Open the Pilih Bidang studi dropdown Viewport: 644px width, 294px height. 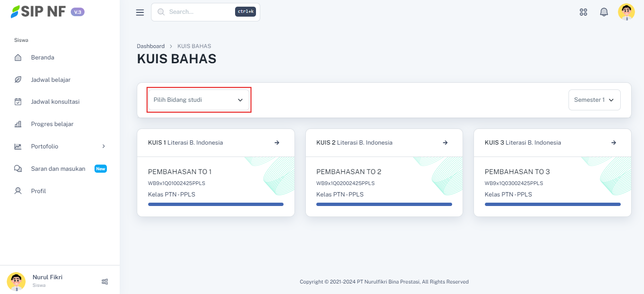[198, 100]
